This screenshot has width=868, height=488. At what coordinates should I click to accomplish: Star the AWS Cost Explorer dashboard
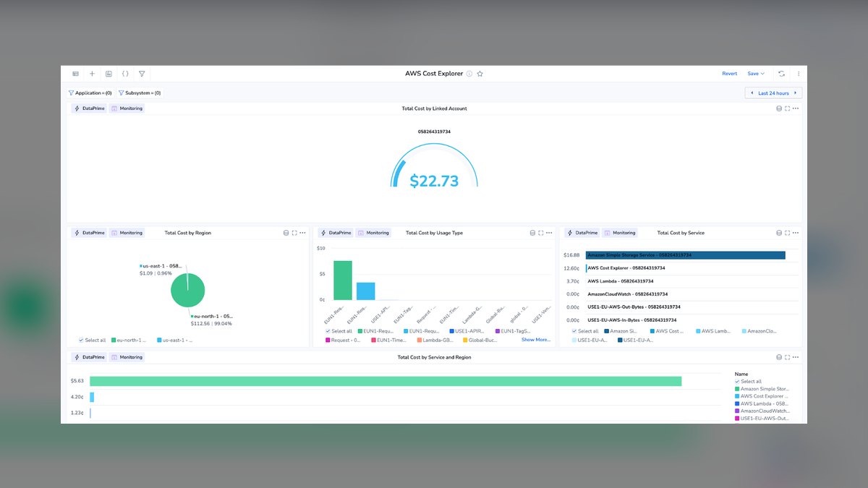480,74
